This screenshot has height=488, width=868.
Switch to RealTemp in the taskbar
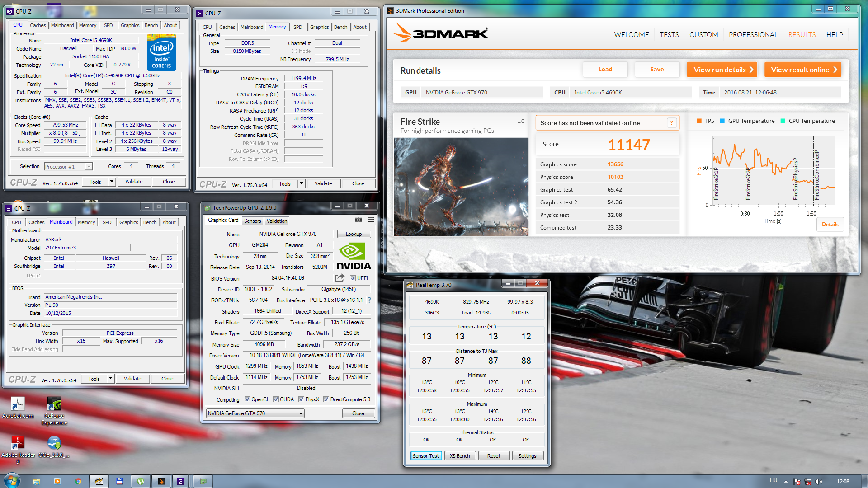pyautogui.click(x=99, y=481)
